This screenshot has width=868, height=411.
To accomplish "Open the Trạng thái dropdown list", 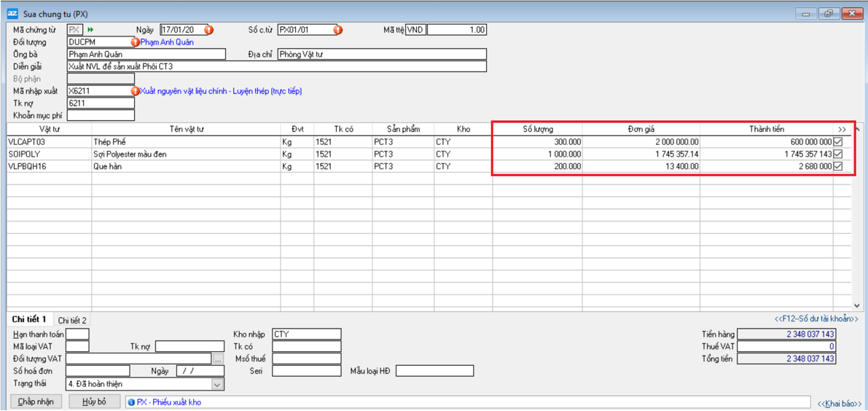I will (217, 384).
